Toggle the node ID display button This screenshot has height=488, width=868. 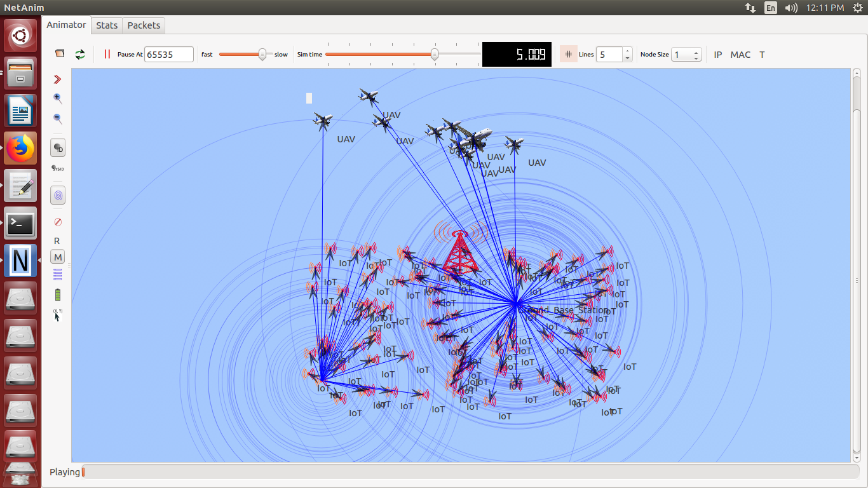click(58, 148)
